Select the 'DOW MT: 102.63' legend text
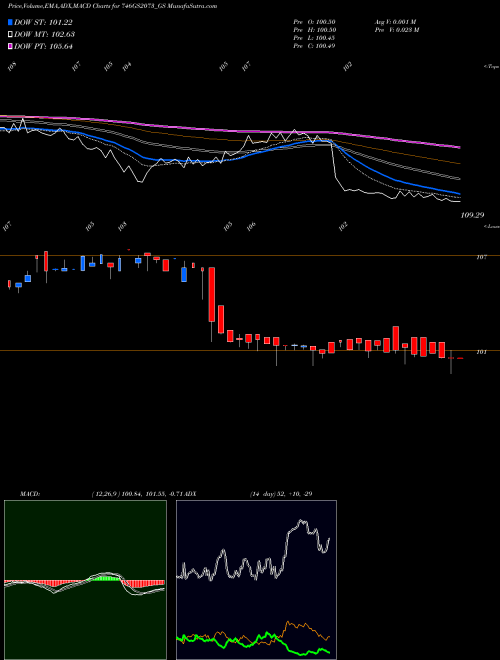This screenshot has width=500, height=660. [x=45, y=34]
